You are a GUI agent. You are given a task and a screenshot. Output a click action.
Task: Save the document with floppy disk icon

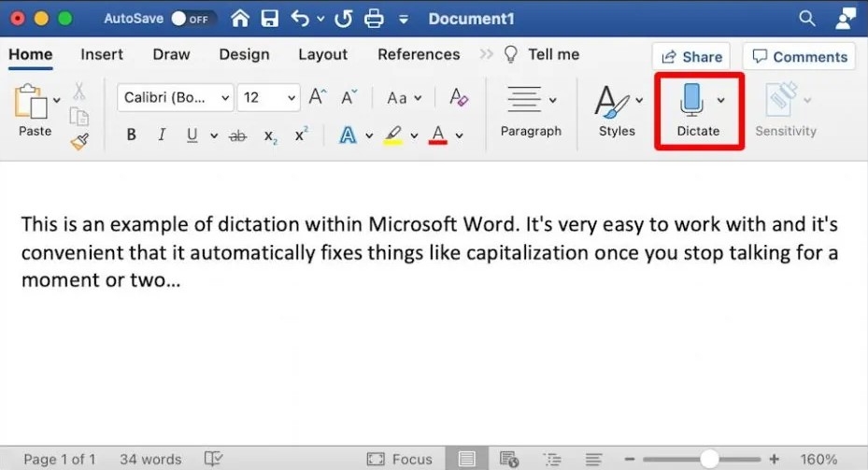(x=270, y=19)
